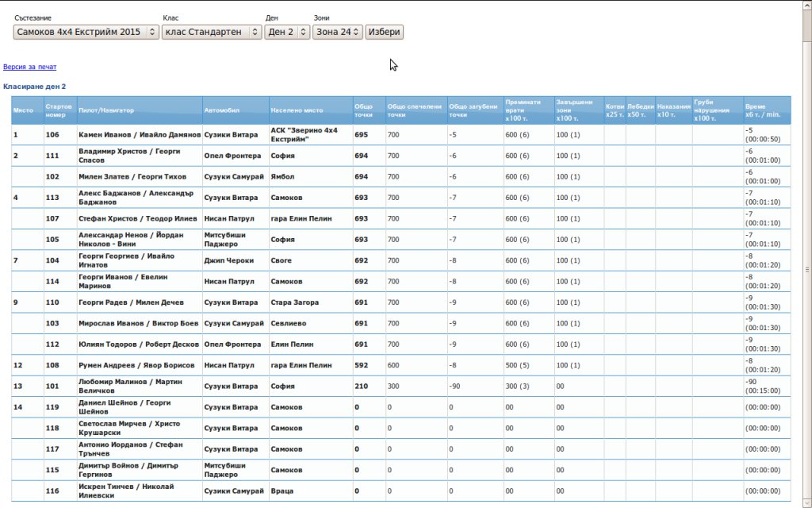812x508 pixels.
Task: Click the vertical scrollbar handle
Action: [806, 268]
